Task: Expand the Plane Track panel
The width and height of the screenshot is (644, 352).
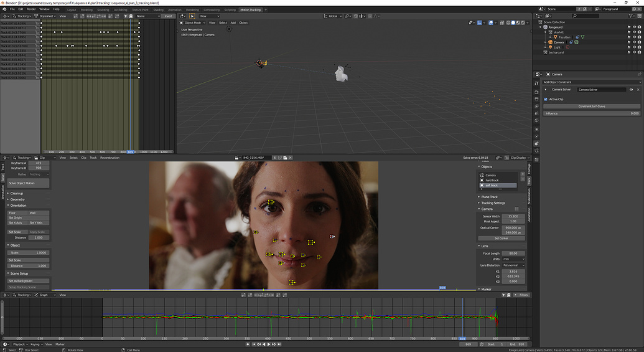Action: click(489, 197)
